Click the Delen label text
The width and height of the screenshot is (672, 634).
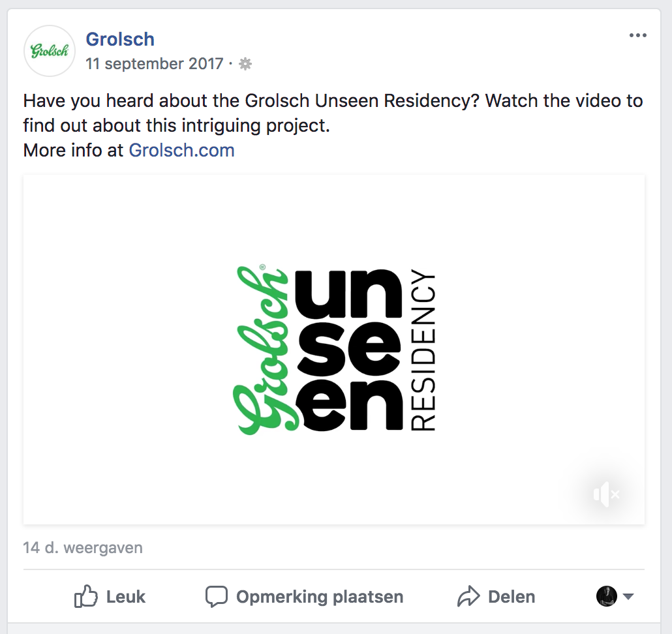512,597
